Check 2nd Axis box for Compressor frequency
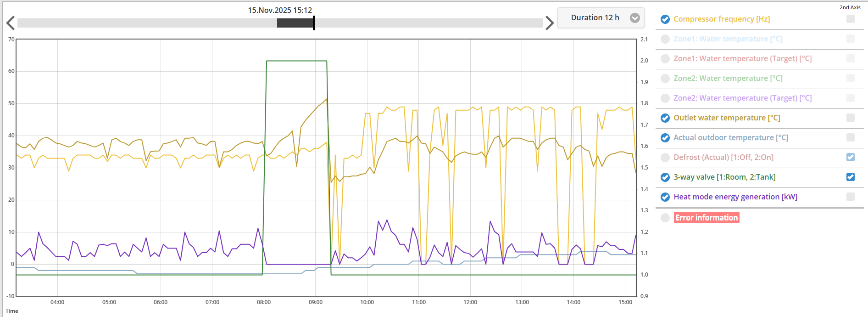The width and height of the screenshot is (868, 317). (x=850, y=19)
